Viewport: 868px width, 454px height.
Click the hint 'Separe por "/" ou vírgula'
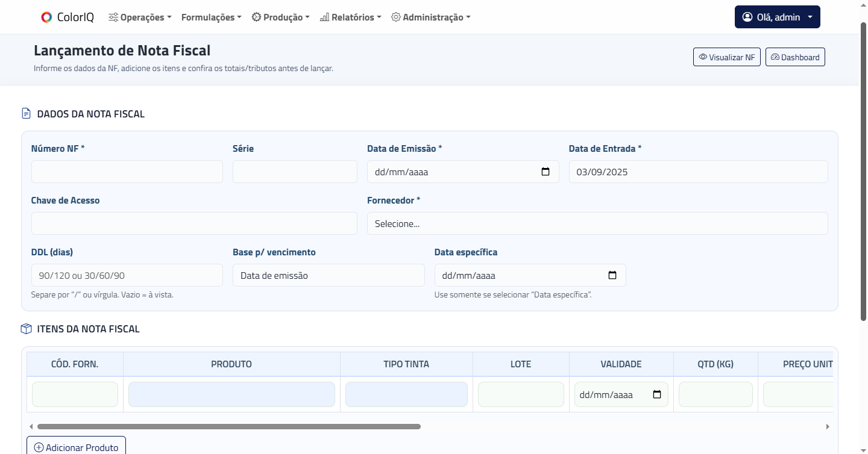tap(102, 295)
